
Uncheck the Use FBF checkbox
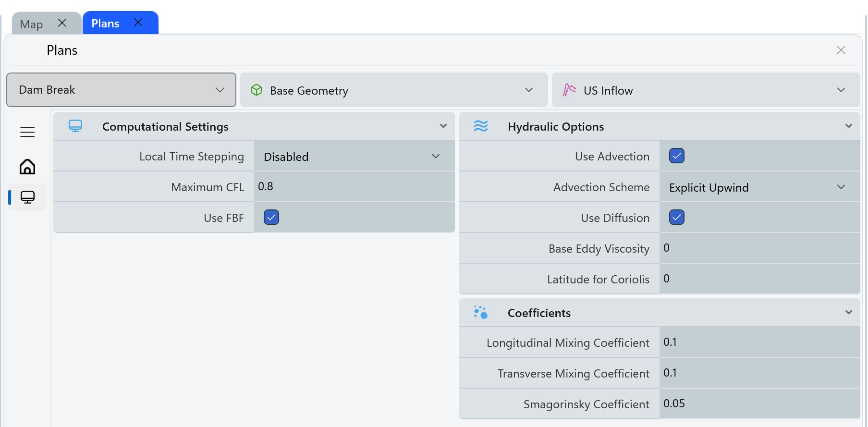tap(271, 218)
